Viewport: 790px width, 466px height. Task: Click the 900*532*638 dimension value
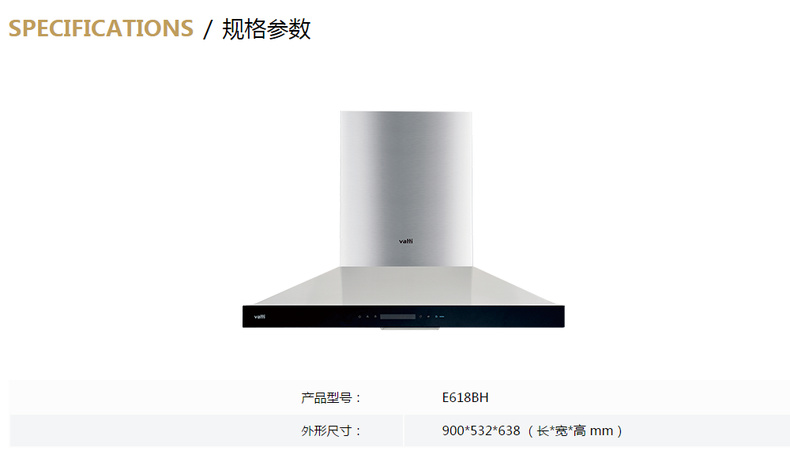coord(481,431)
